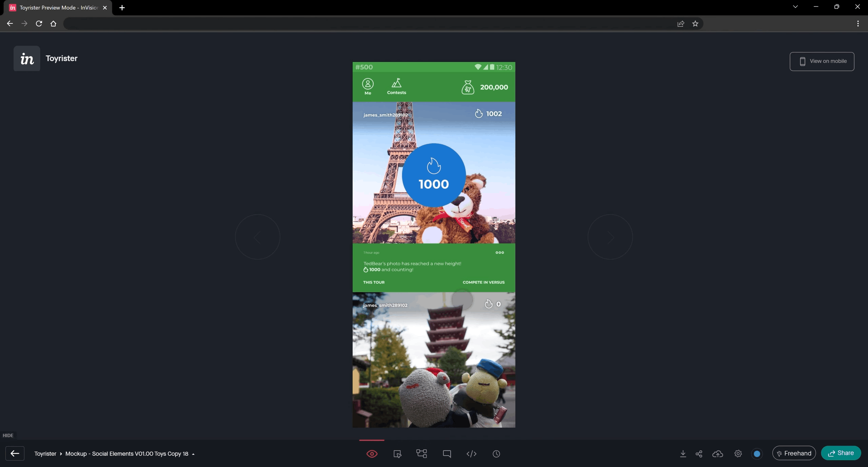
Task: Click the #500 status text in mockup
Action: click(x=364, y=67)
